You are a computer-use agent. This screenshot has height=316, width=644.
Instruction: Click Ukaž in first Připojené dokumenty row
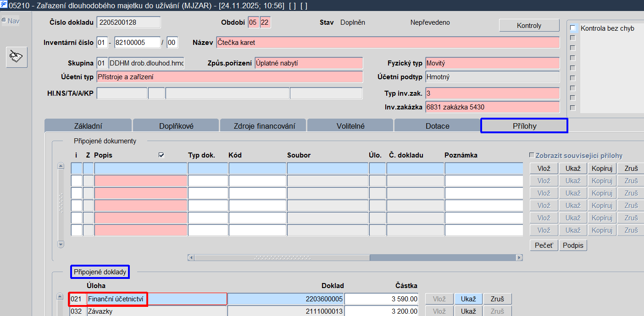pyautogui.click(x=573, y=169)
